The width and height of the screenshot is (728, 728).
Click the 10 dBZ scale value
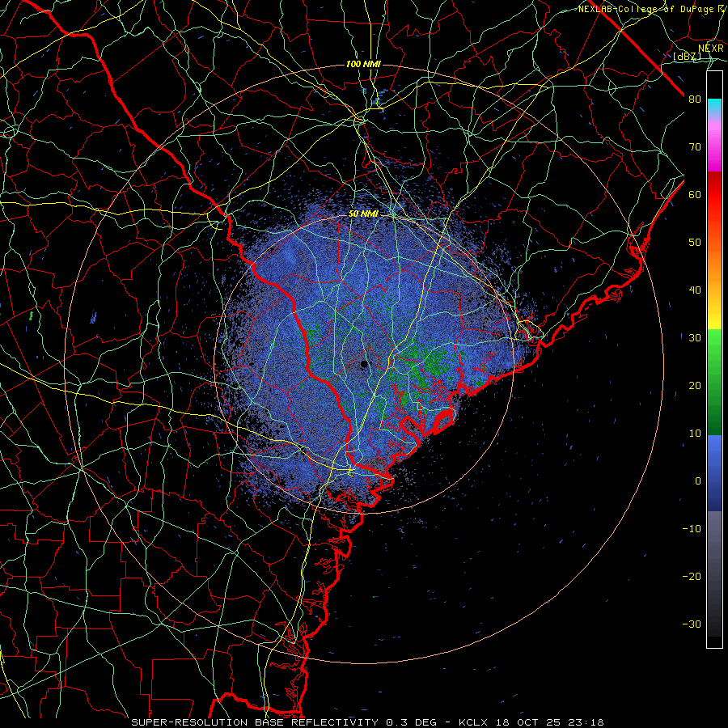pyautogui.click(x=695, y=434)
